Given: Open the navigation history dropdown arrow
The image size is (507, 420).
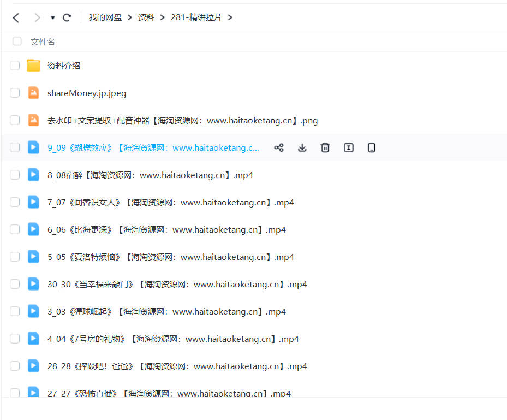Looking at the screenshot, I should click(x=53, y=17).
